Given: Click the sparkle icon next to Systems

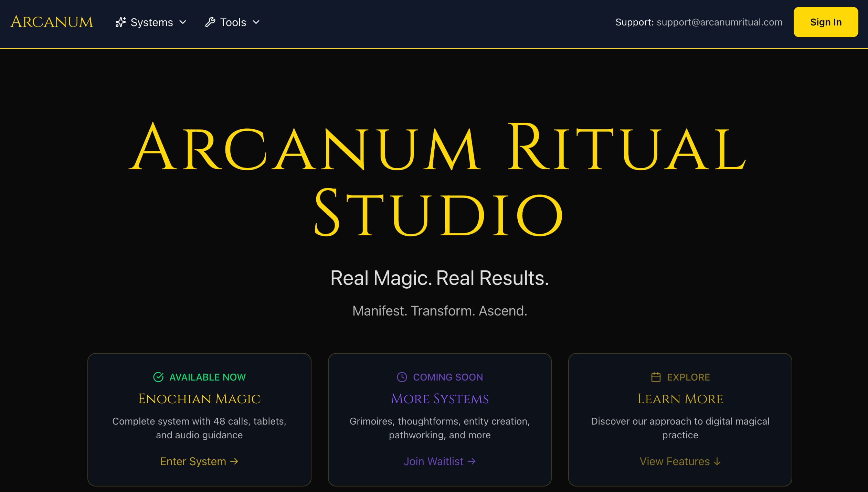Looking at the screenshot, I should tap(121, 22).
